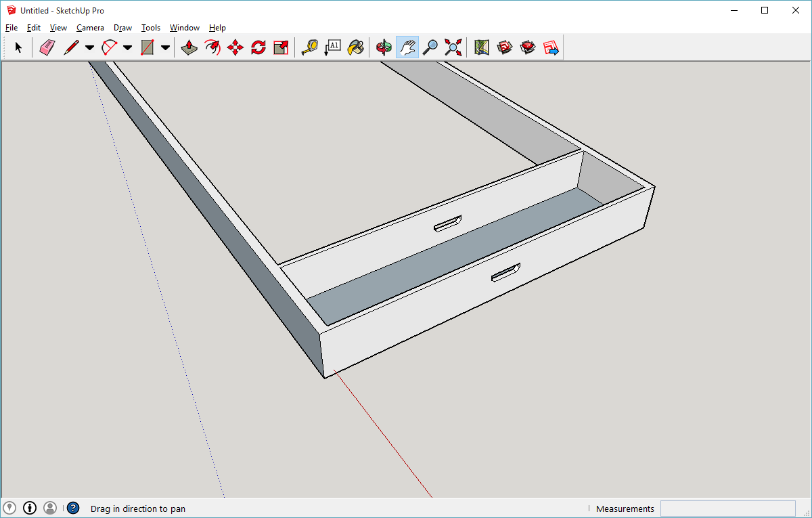Open the Instructor help question icon
The height and width of the screenshot is (518, 812).
point(73,508)
